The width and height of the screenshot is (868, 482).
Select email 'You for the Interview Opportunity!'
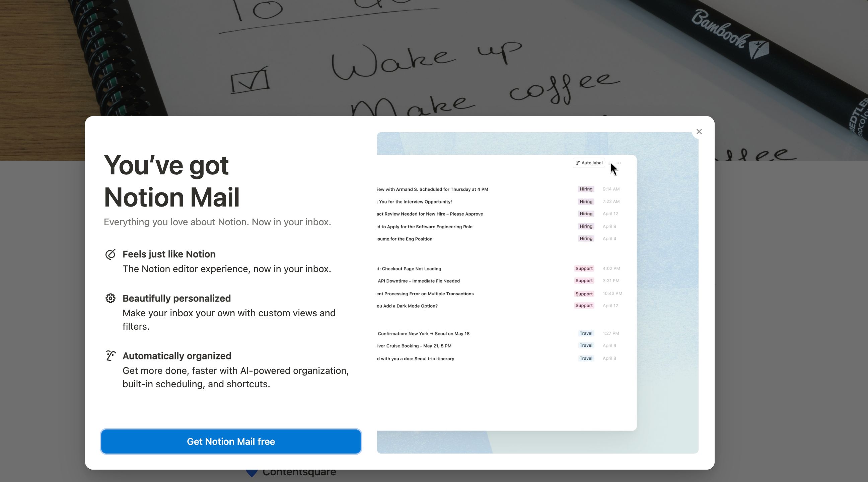coord(415,202)
